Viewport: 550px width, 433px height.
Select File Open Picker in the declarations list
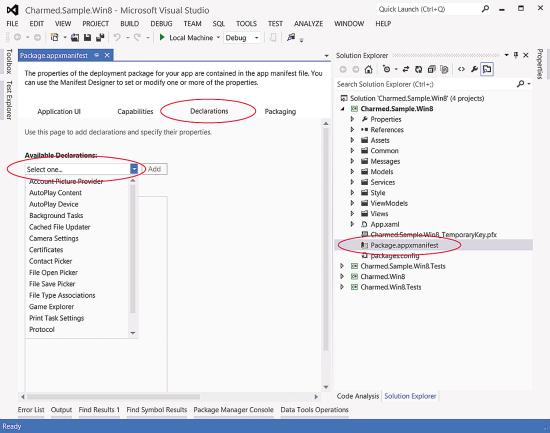(x=53, y=272)
